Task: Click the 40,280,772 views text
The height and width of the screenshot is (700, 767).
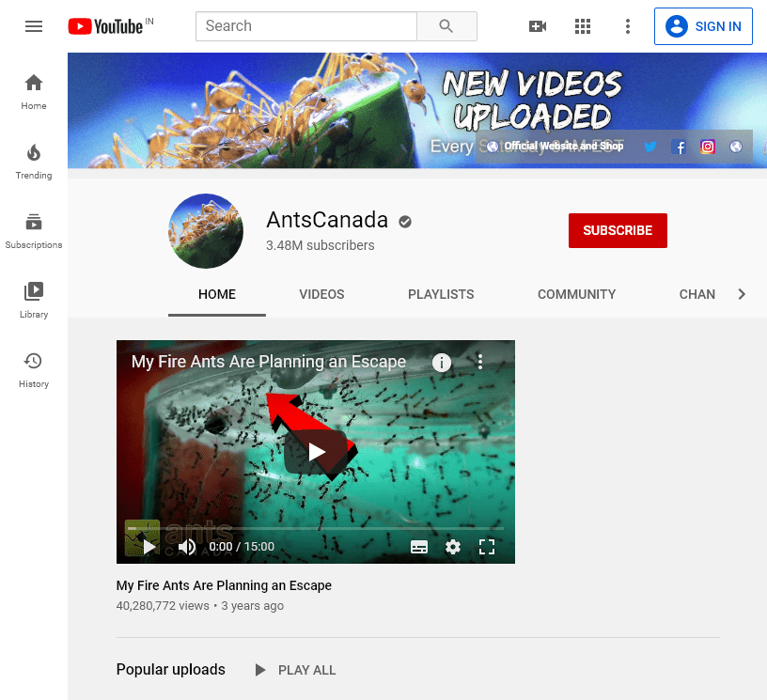Action: click(163, 606)
